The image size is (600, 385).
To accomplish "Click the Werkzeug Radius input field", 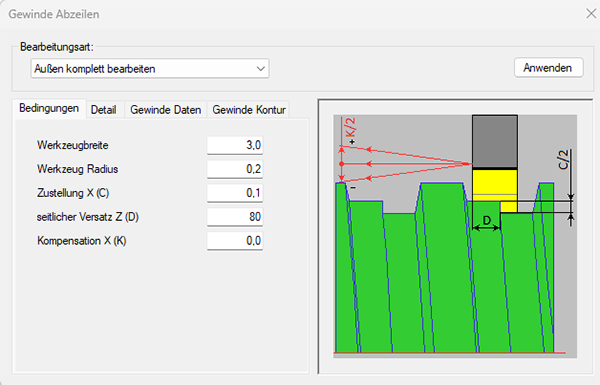I will click(x=235, y=169).
